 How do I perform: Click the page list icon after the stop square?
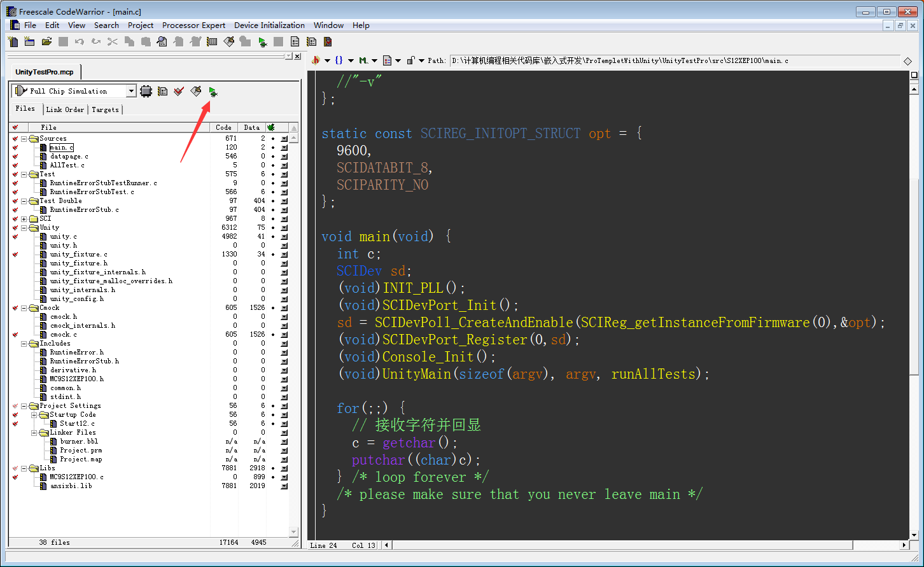295,41
